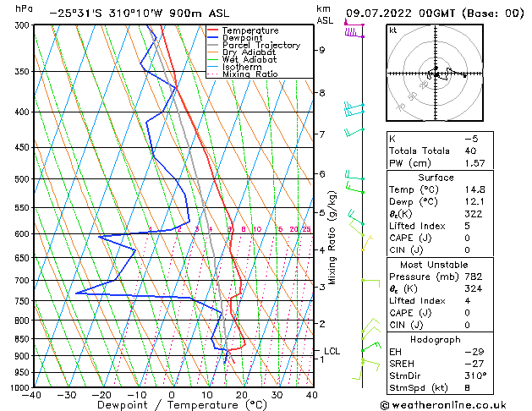
Task: Click the coordinates title "-25°31'S 310°10'W 900m ASL"
Action: tap(140, 14)
